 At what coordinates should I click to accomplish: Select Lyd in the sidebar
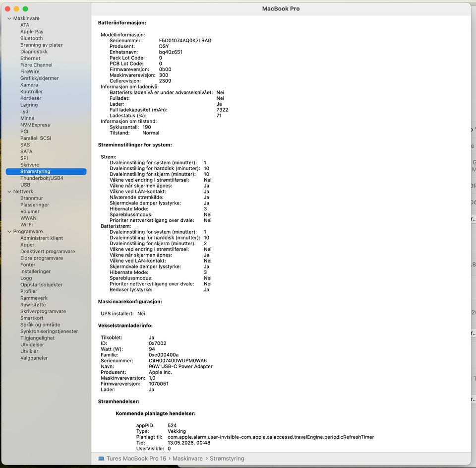pos(24,112)
